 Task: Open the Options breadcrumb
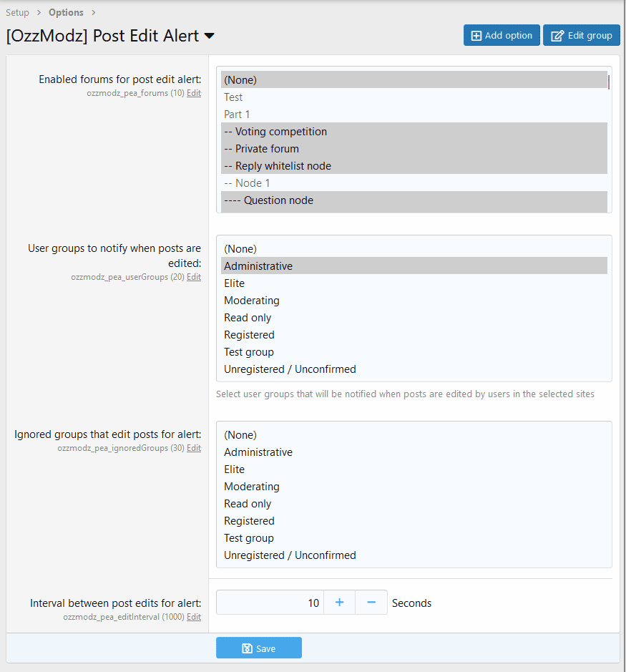(66, 12)
